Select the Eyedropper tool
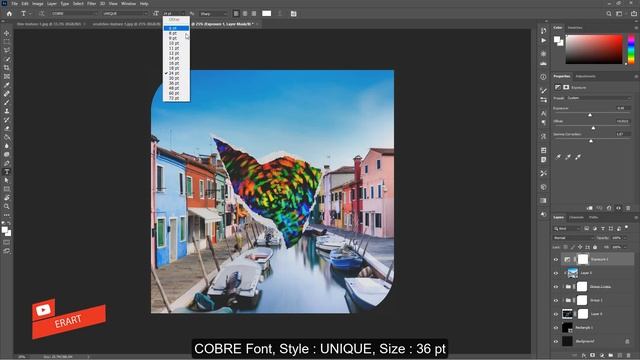The height and width of the screenshot is (360, 640). pyautogui.click(x=7, y=85)
